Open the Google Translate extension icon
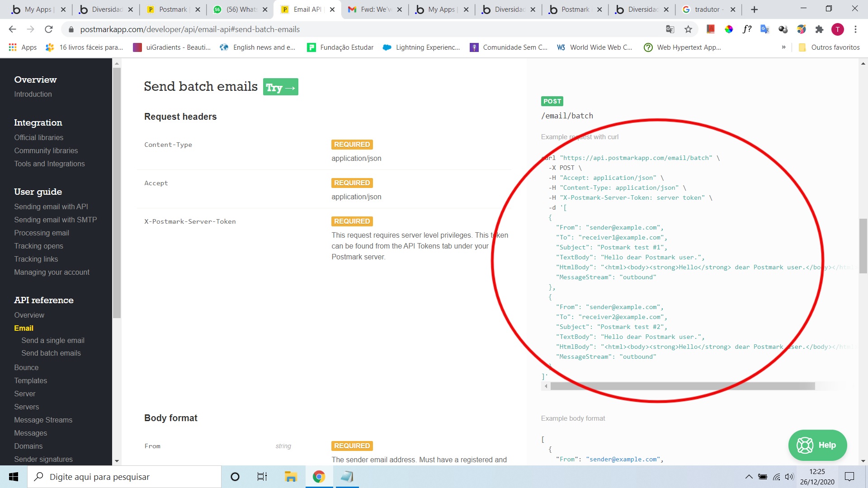 [x=765, y=29]
